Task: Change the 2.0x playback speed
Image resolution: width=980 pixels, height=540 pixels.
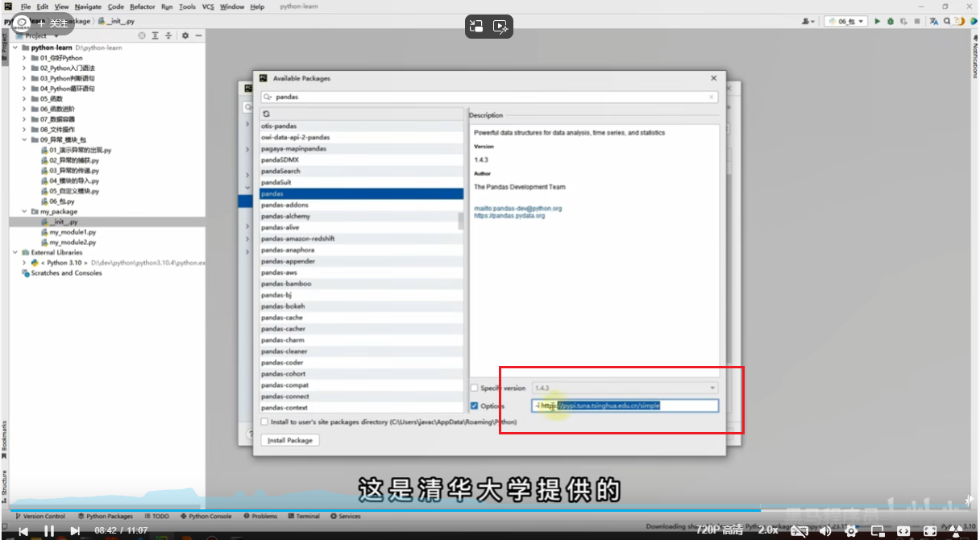Action: pyautogui.click(x=768, y=530)
